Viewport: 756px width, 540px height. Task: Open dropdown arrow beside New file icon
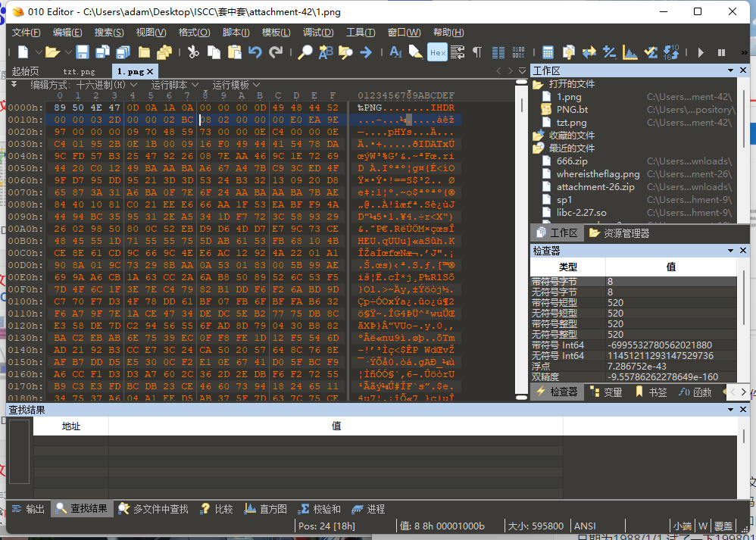pos(38,52)
